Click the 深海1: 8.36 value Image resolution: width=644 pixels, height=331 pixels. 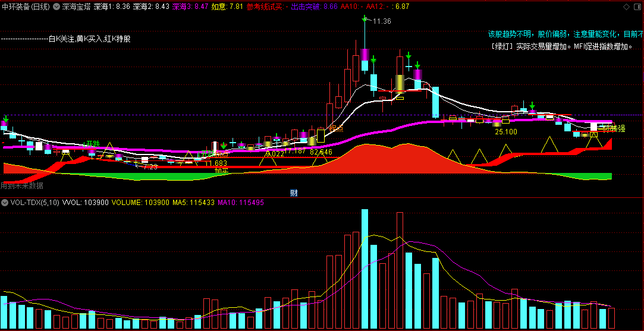click(x=112, y=7)
